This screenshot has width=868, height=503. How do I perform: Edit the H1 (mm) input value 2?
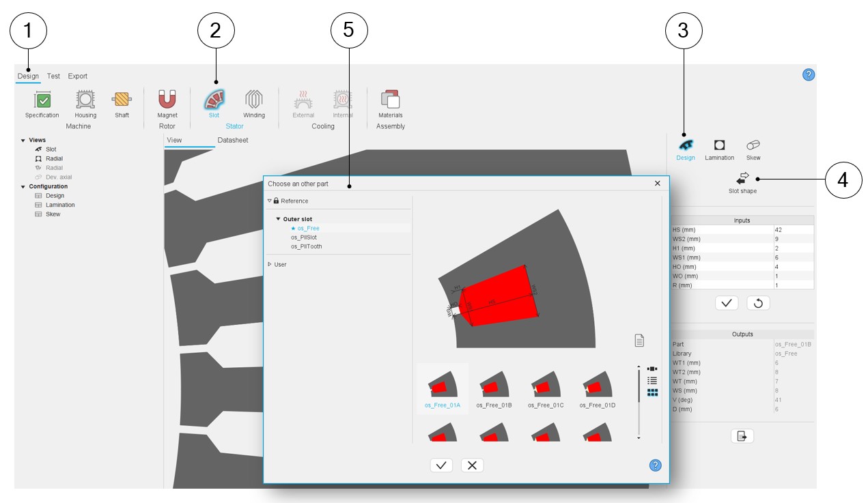click(793, 248)
